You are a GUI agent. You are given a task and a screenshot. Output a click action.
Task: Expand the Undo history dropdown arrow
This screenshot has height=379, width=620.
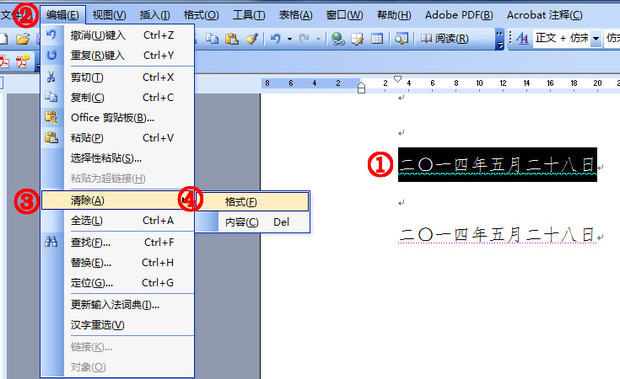[289, 39]
